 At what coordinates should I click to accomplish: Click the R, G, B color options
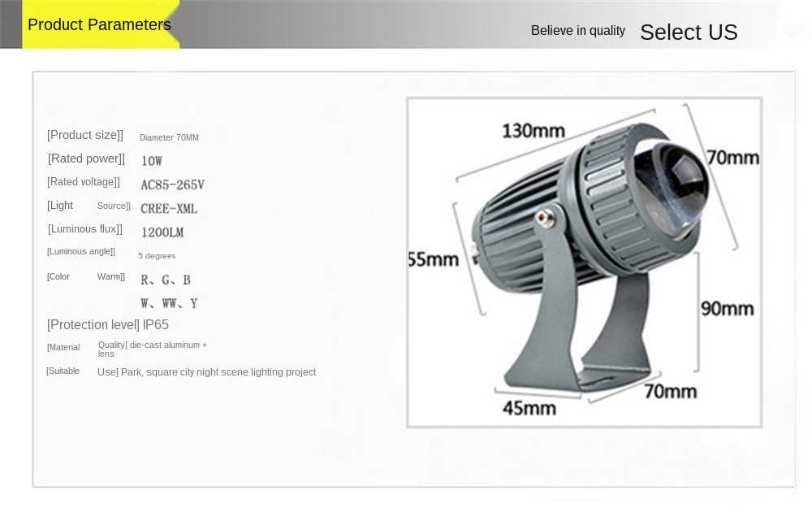pos(166,280)
